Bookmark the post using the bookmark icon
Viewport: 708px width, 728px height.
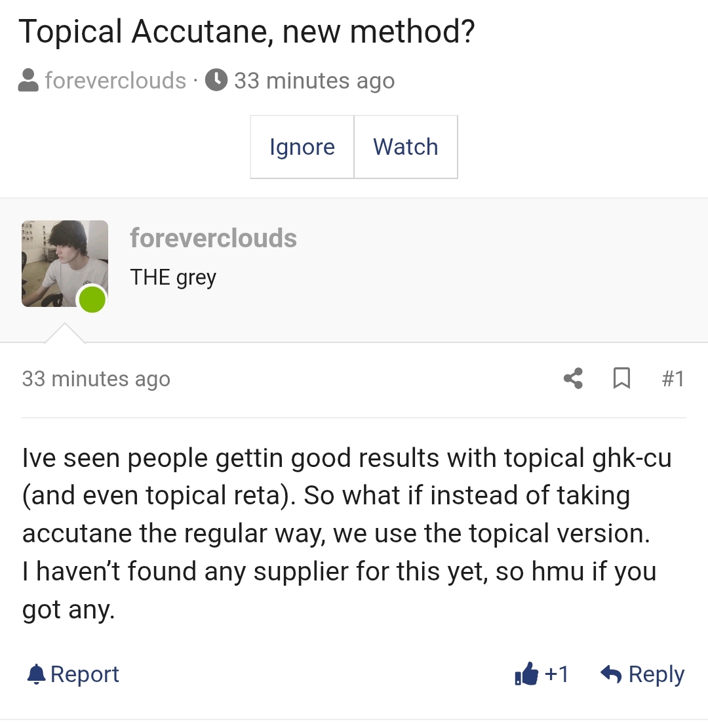point(621,378)
